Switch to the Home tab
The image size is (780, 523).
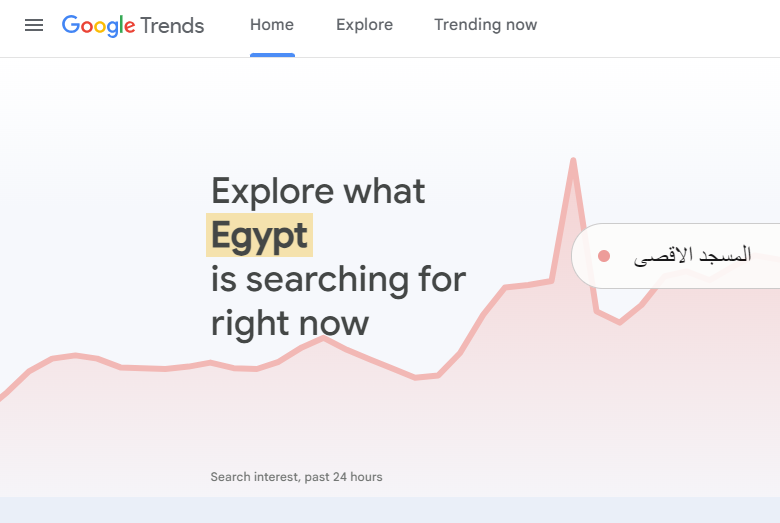pos(272,25)
